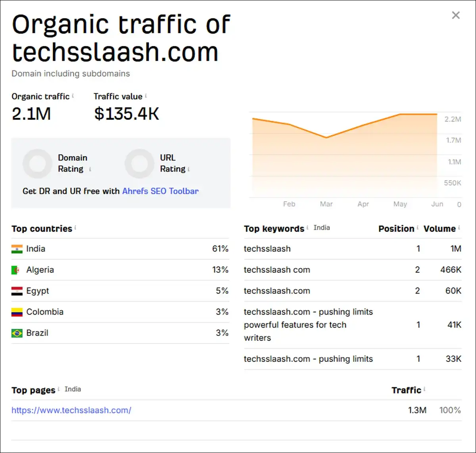Click the $135.4K traffic value figure
The height and width of the screenshot is (453, 476).
pyautogui.click(x=127, y=114)
